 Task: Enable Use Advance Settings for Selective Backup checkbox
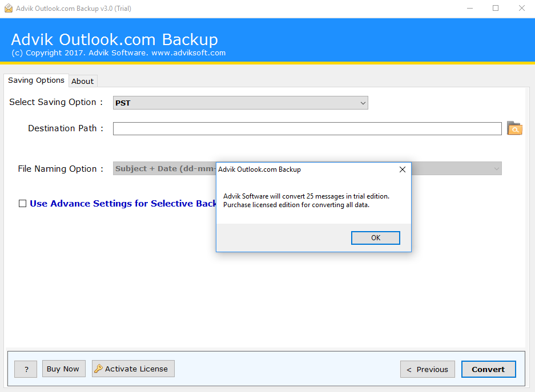point(22,204)
